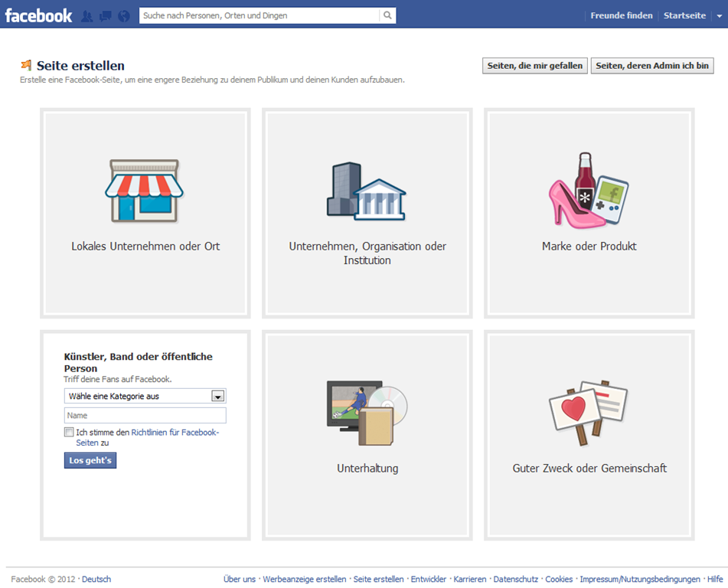This screenshot has width=728, height=588.
Task: Open Cookies footer link
Action: [559, 579]
